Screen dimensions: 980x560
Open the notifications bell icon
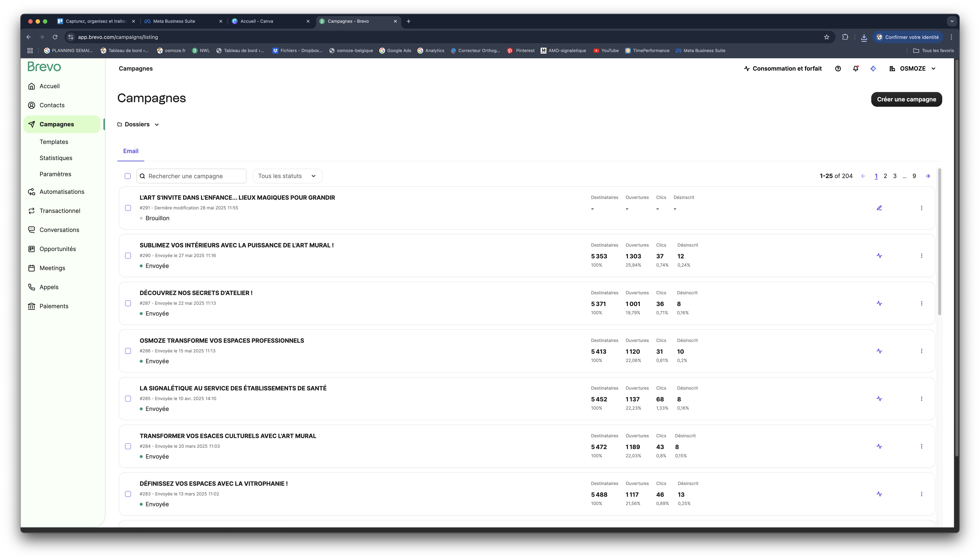tap(855, 68)
